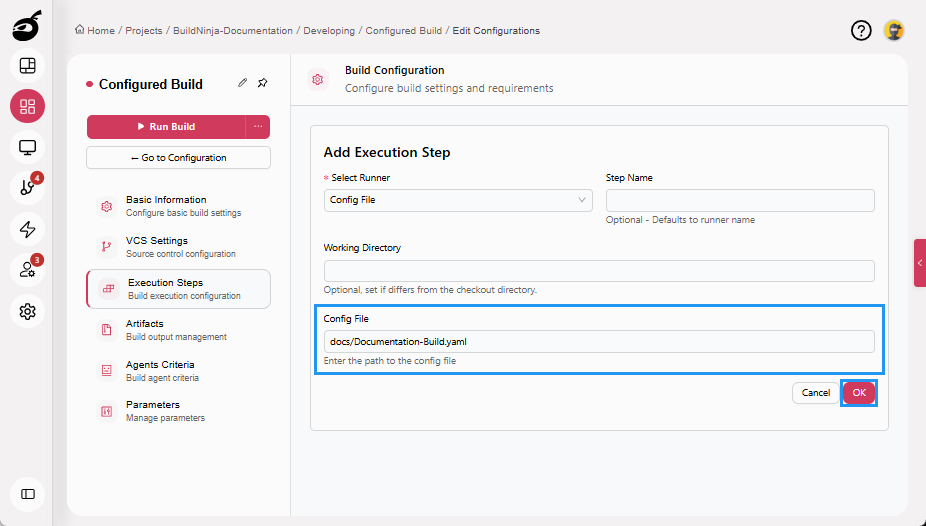Image resolution: width=926 pixels, height=526 pixels.
Task: Open Run Build more options menu
Action: [258, 126]
